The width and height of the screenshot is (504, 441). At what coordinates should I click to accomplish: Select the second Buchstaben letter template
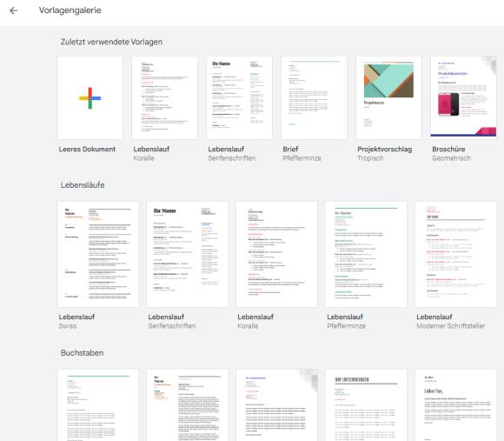(188, 405)
